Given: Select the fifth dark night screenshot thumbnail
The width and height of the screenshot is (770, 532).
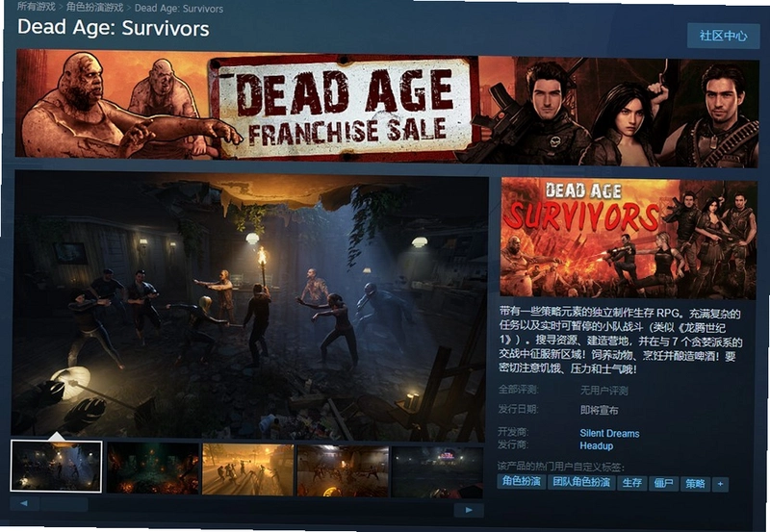Looking at the screenshot, I should [438, 472].
